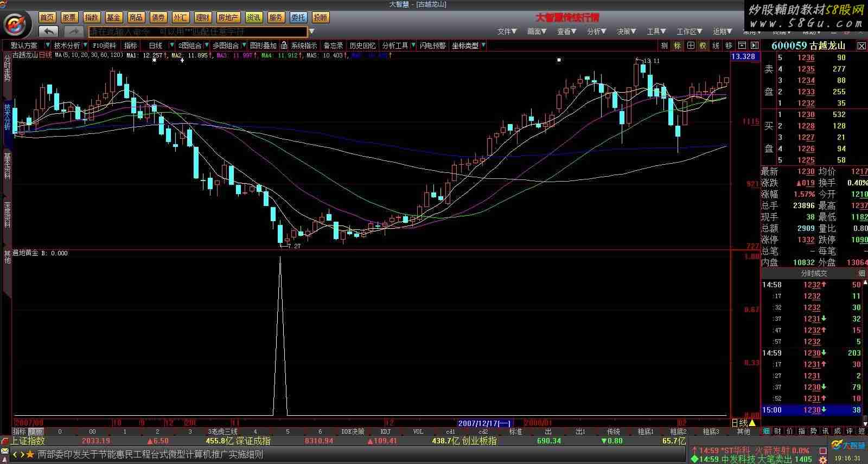Click the crosshair grid icon in chart toolbar
This screenshot has height=464, width=868.
(x=691, y=46)
